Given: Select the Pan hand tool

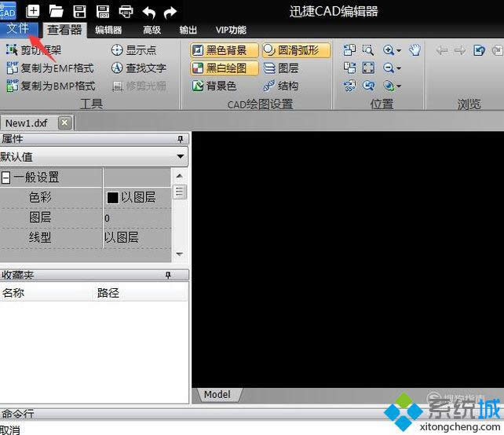Looking at the screenshot, I should tap(415, 50).
